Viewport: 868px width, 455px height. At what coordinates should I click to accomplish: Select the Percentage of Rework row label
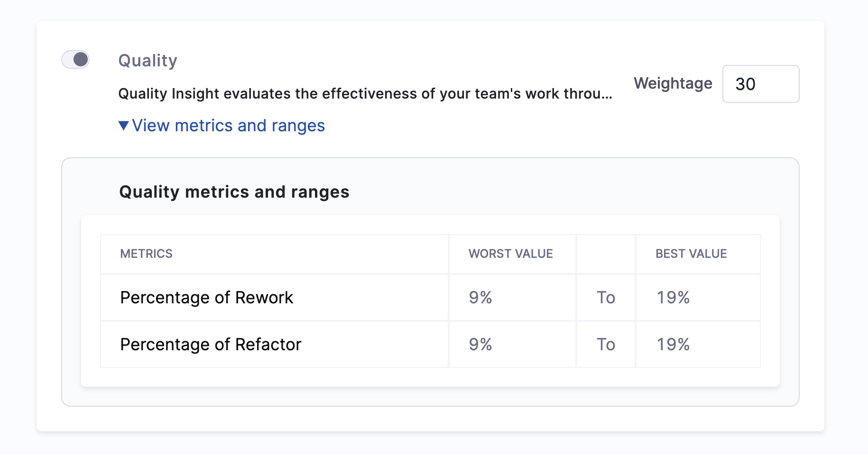(x=206, y=298)
